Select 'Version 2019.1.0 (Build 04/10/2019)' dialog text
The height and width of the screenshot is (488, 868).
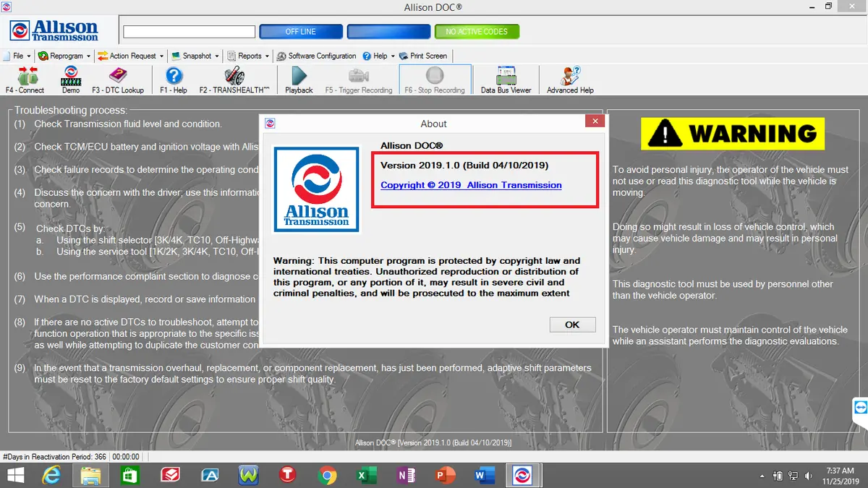coord(464,166)
